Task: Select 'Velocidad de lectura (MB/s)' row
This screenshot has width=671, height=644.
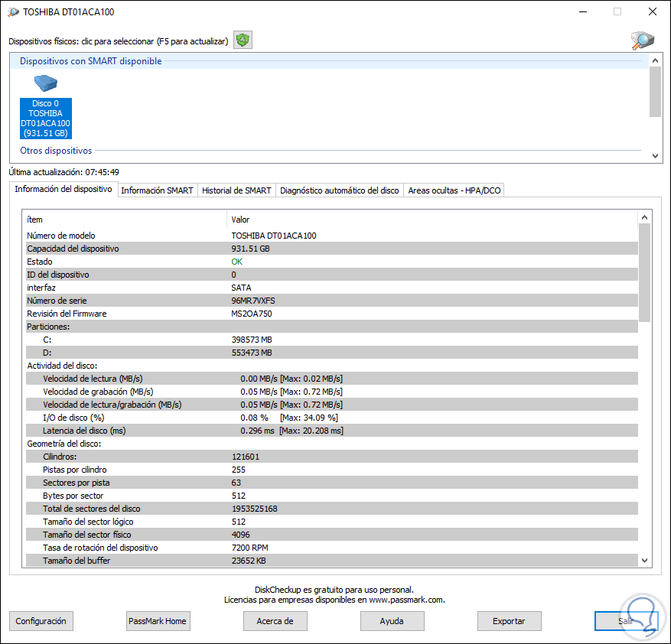Action: pos(331,379)
